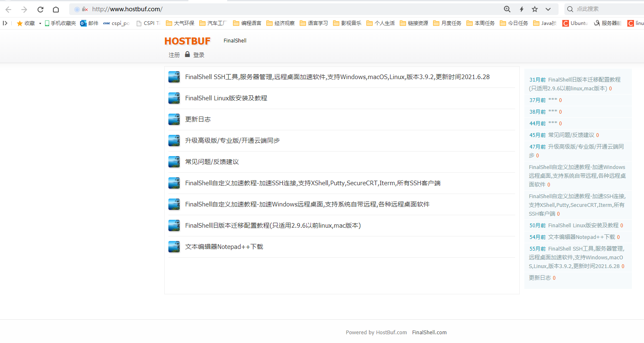
Task: Click the lightning bolt icon in toolbar
Action: click(x=521, y=9)
